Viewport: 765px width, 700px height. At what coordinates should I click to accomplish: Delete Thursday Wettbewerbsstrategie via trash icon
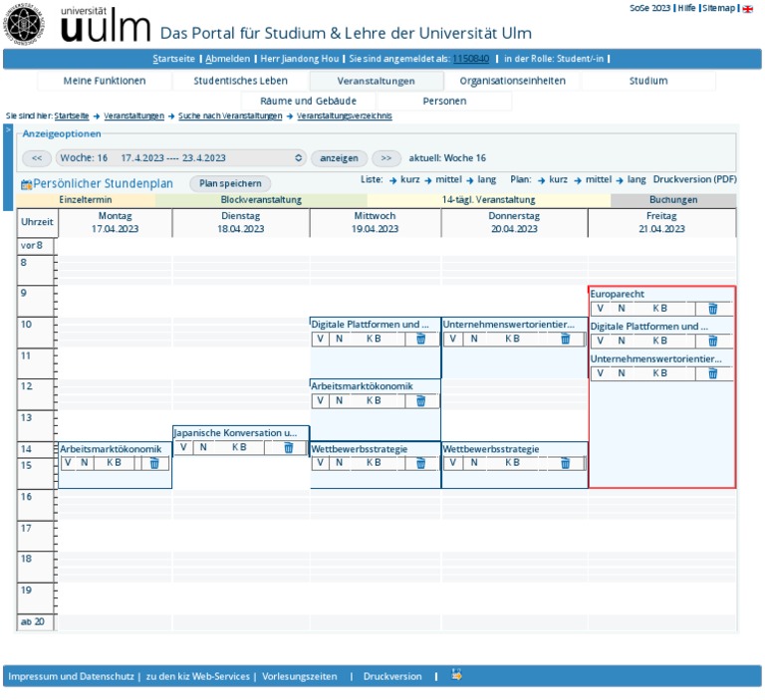point(565,463)
